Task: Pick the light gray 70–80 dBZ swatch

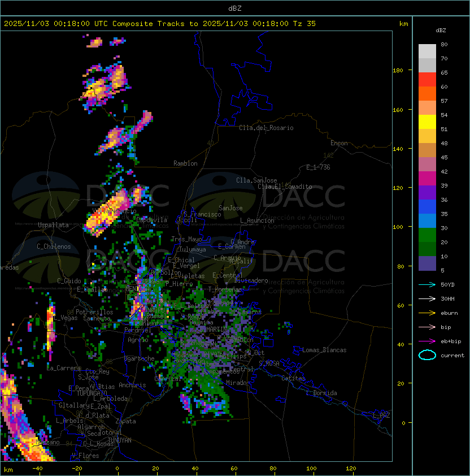Action: [x=427, y=51]
